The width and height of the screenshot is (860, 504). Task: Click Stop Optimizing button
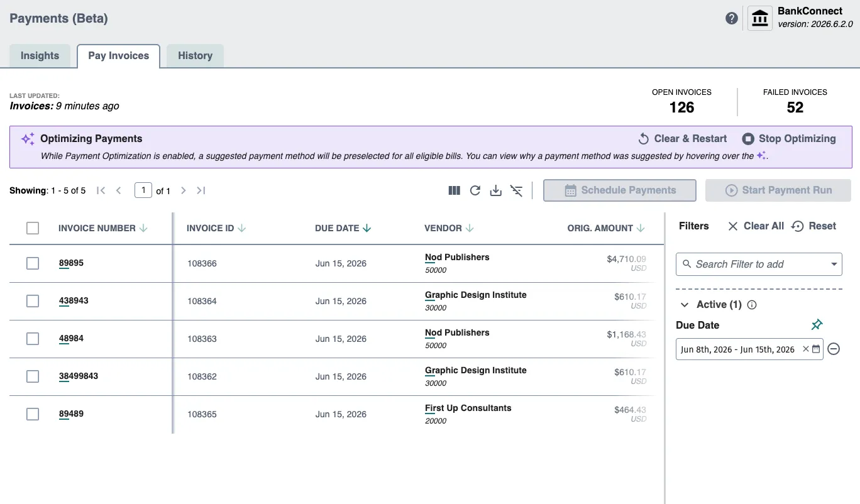789,138
